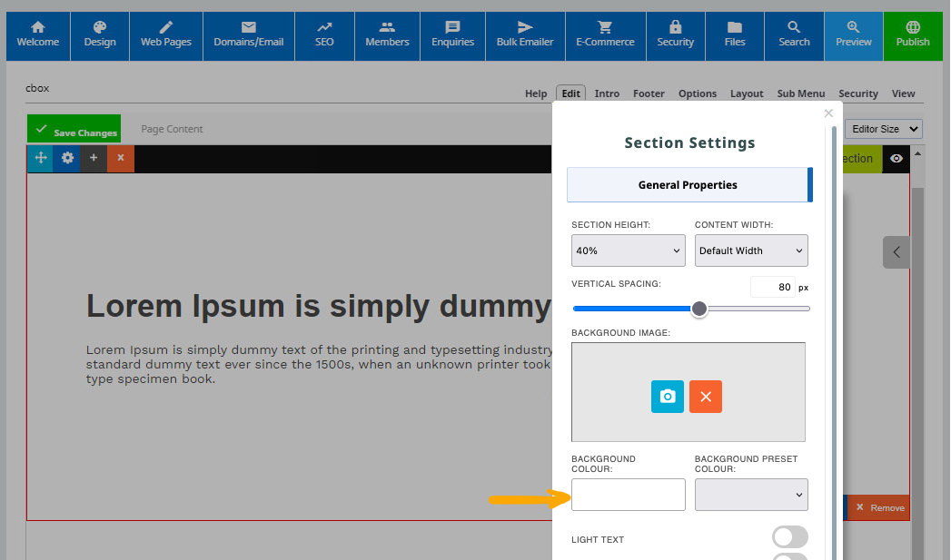951x560 pixels.
Task: Close the Section Settings panel
Action: click(x=827, y=113)
